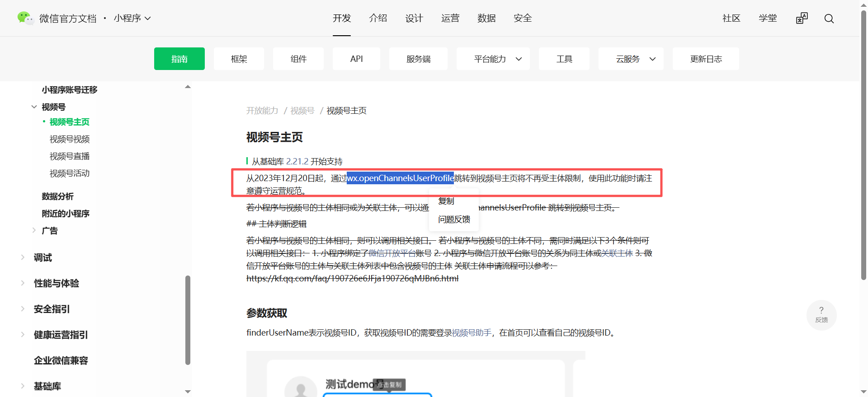Viewport: 868px width, 397px height.
Task: Click the sidebar scrollbar thumb
Action: [188, 320]
